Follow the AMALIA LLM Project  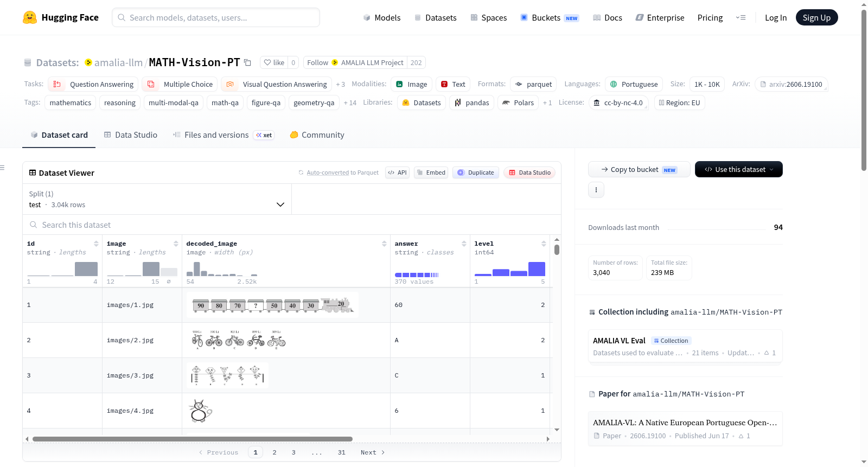tap(355, 62)
